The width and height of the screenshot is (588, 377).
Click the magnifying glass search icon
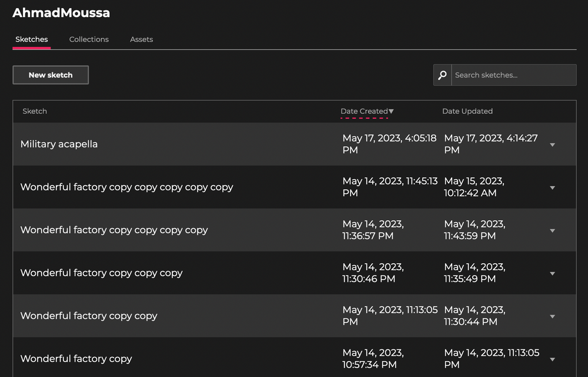442,75
